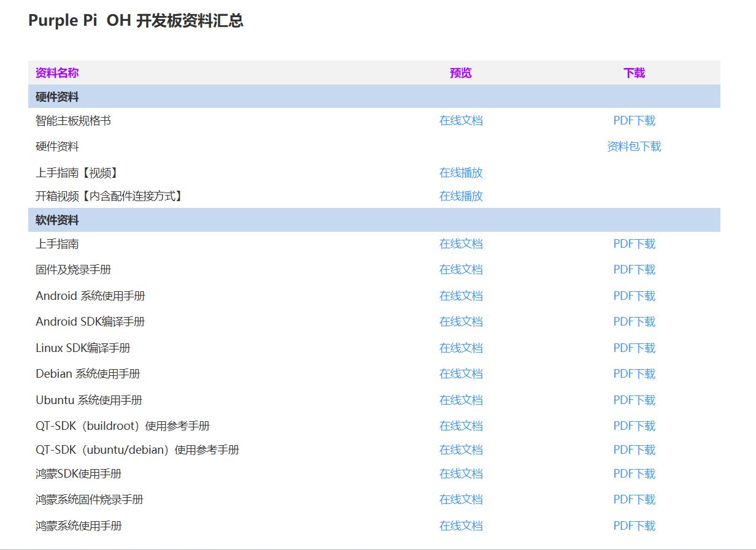Select the 硬件资料 section header row
Image resolution: width=756 pixels, height=550 pixels.
(x=245, y=96)
